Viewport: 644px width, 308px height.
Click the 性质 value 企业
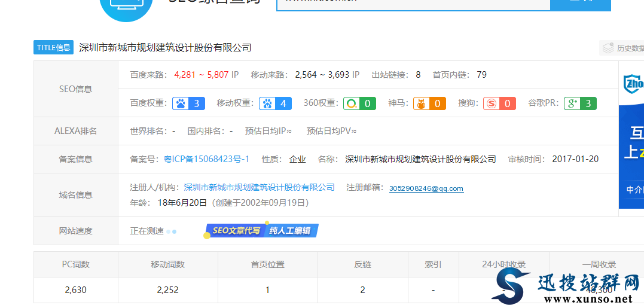(297, 159)
